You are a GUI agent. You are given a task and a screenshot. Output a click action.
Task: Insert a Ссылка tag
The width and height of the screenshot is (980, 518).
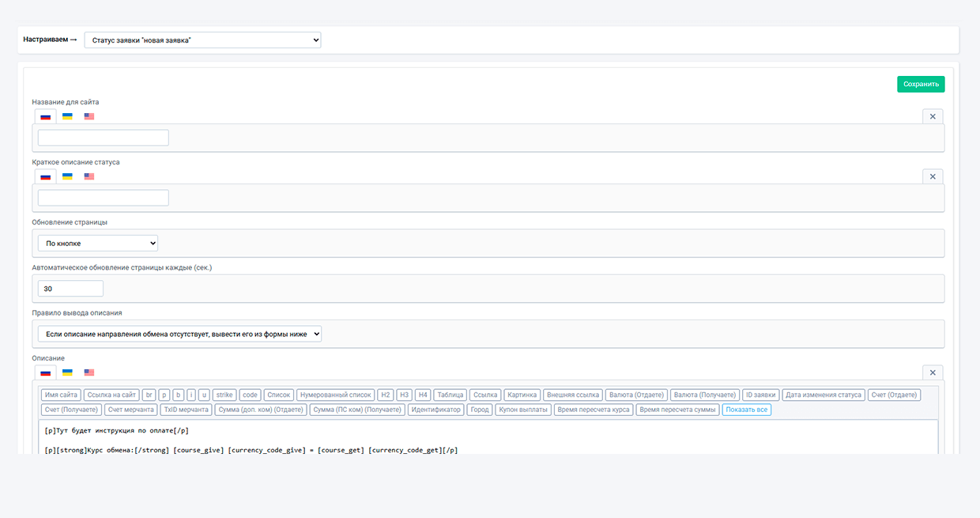pos(485,395)
